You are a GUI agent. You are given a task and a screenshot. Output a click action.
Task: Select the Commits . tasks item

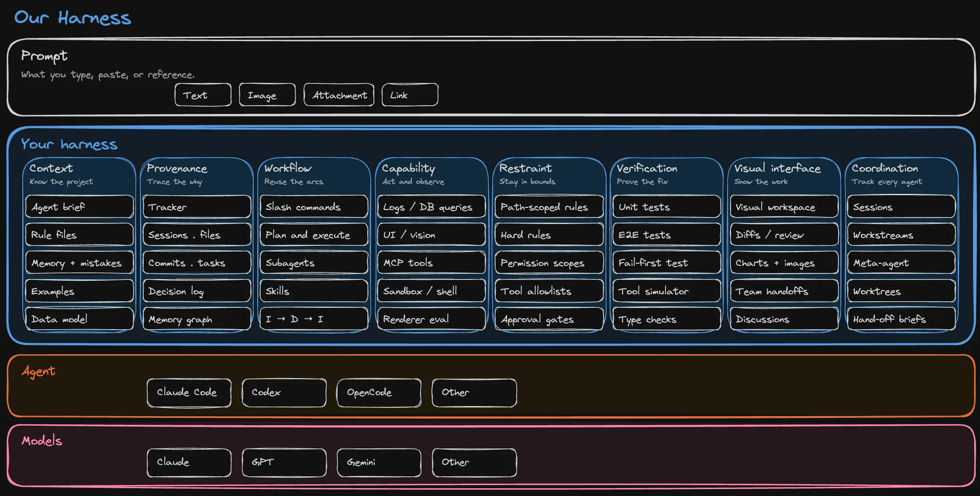click(x=197, y=262)
